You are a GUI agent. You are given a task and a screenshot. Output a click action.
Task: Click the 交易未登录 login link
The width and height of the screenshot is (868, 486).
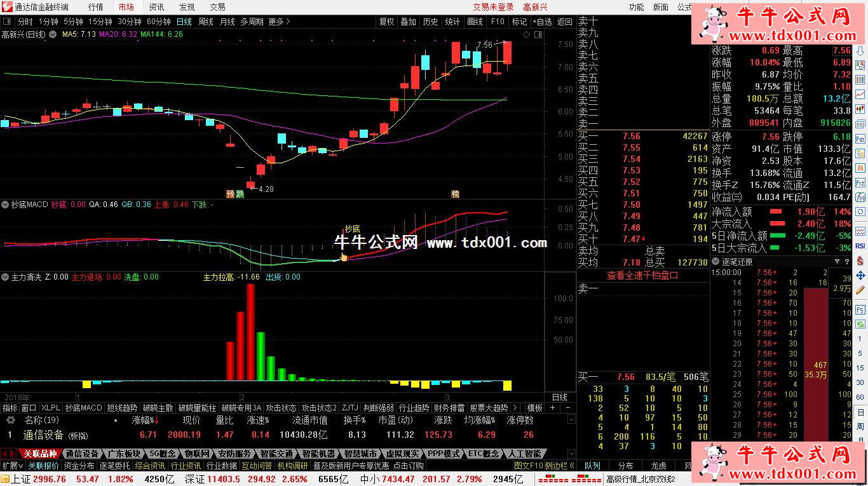[493, 7]
